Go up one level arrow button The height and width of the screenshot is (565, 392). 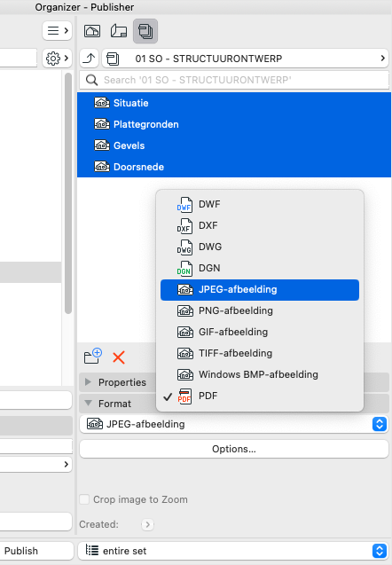click(89, 59)
